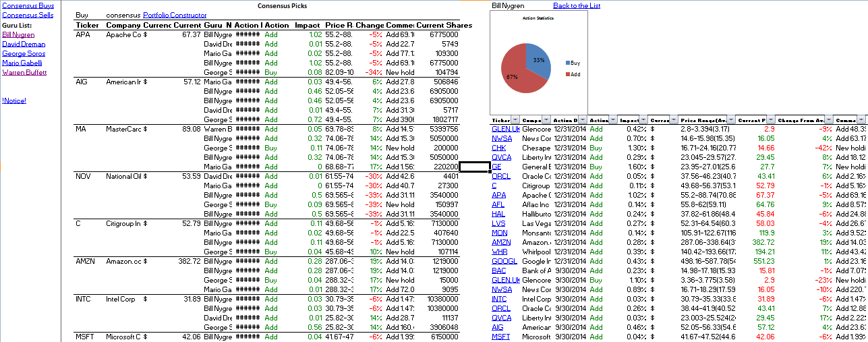The height and width of the screenshot is (342, 868).
Task: Open the Currency column filter dropdown
Action: (x=674, y=119)
